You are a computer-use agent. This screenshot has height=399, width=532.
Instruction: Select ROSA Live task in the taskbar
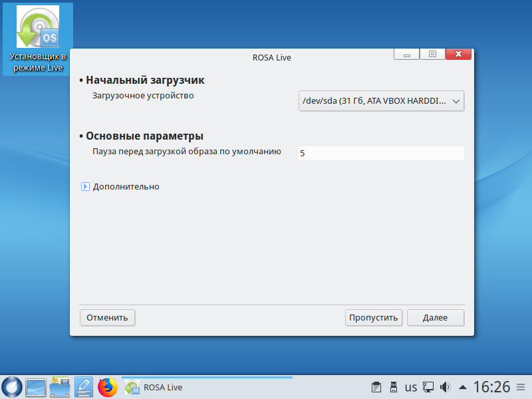tap(154, 387)
